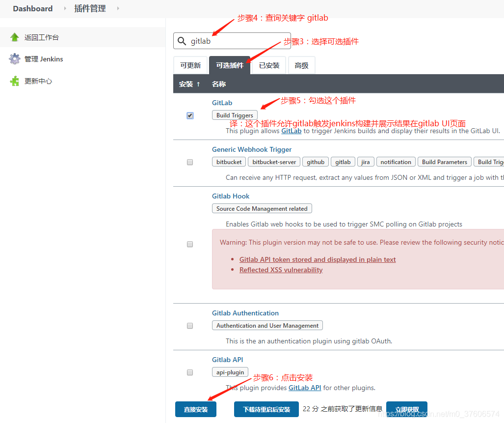Open the Gitlab Authentication plugin link
The image size is (504, 423).
[x=245, y=313]
